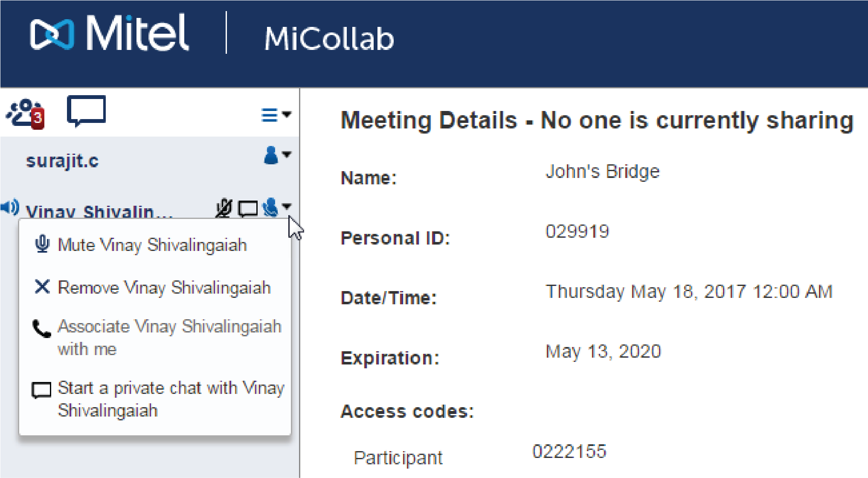This screenshot has height=478, width=868.
Task: Click the microphone icon in Mute menu item
Action: tap(42, 245)
